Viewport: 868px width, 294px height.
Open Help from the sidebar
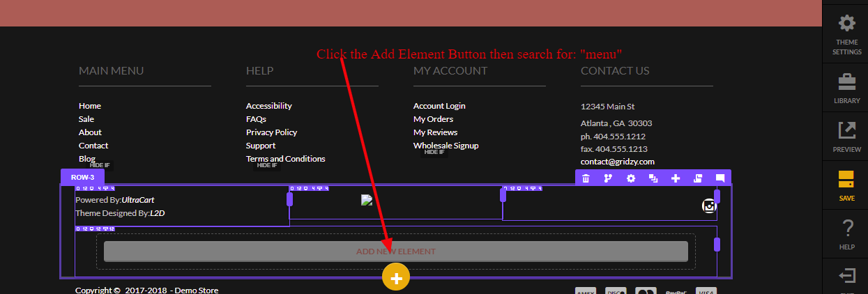pyautogui.click(x=846, y=235)
